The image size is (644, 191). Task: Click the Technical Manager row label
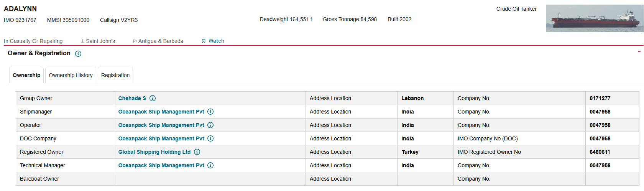pyautogui.click(x=43, y=165)
